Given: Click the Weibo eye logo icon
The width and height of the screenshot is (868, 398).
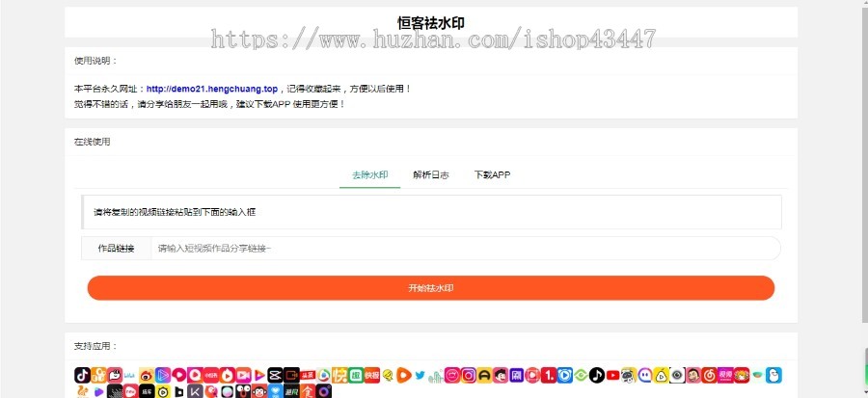Looking at the screenshot, I should (x=148, y=375).
